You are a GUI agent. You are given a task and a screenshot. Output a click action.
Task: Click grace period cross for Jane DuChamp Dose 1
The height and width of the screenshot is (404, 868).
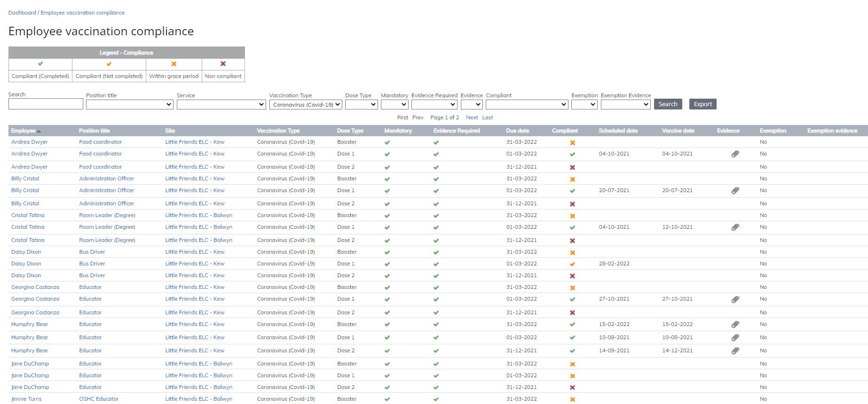[x=572, y=376]
